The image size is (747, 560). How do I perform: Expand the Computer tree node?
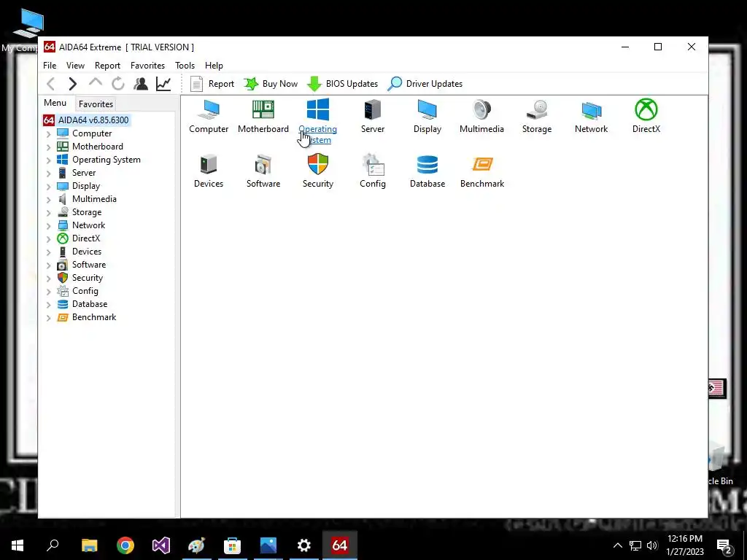[49, 134]
